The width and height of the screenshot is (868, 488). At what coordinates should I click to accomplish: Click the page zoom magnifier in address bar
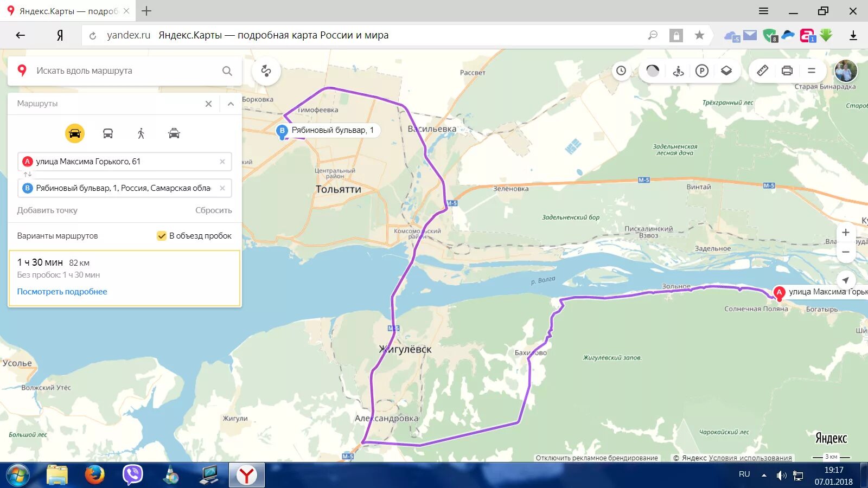pos(653,35)
